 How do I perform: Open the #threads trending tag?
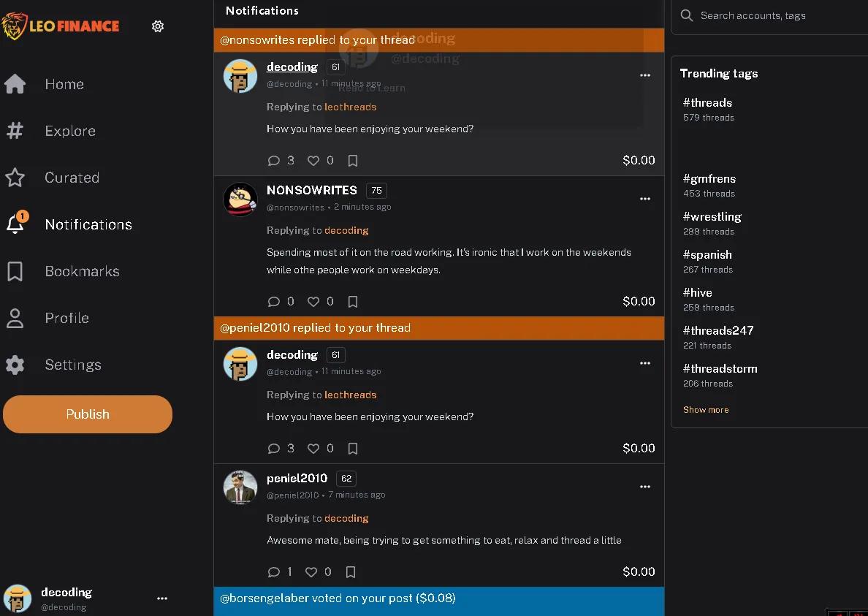point(707,102)
